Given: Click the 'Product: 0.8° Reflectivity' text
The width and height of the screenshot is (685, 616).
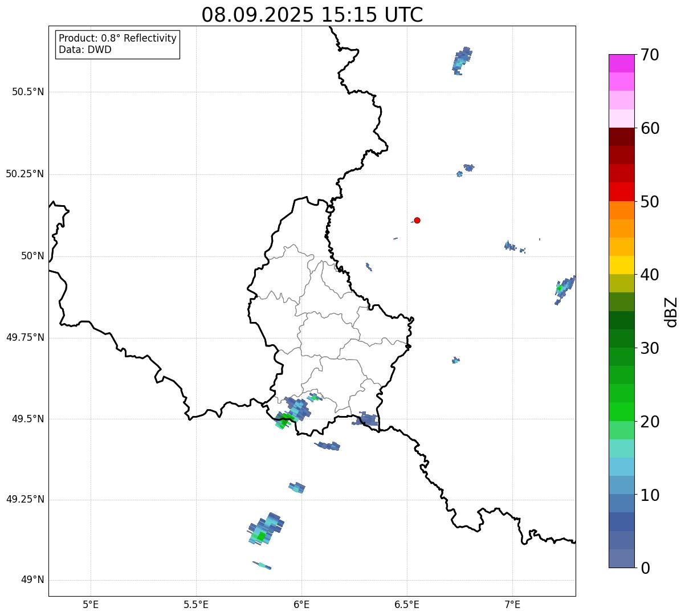Looking at the screenshot, I should [118, 38].
